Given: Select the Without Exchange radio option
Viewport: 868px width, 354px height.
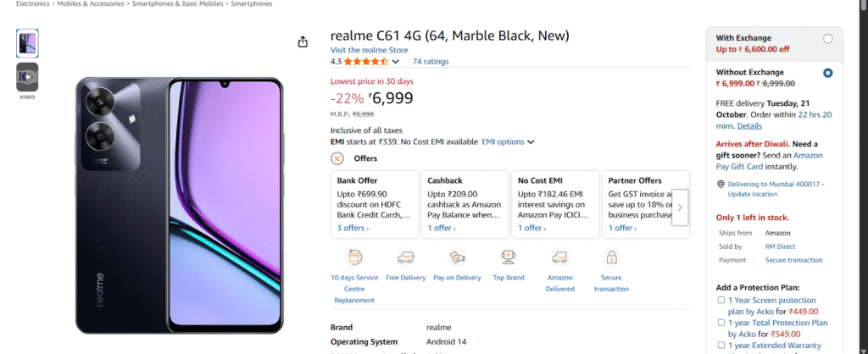Looking at the screenshot, I should point(827,73).
